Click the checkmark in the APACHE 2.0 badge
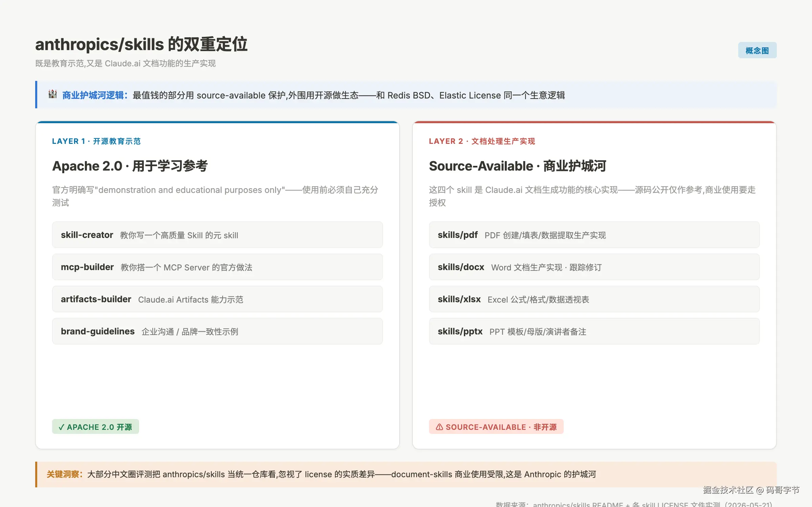This screenshot has width=812, height=507. pos(61,427)
